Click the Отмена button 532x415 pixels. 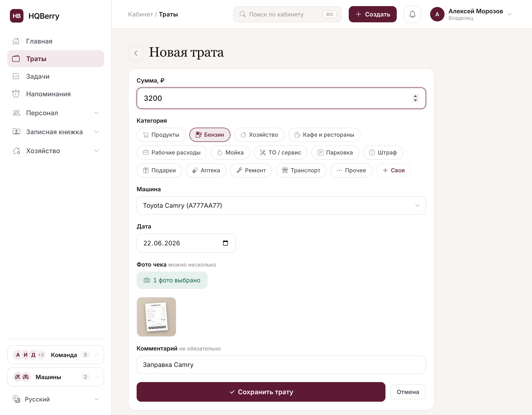click(x=408, y=392)
